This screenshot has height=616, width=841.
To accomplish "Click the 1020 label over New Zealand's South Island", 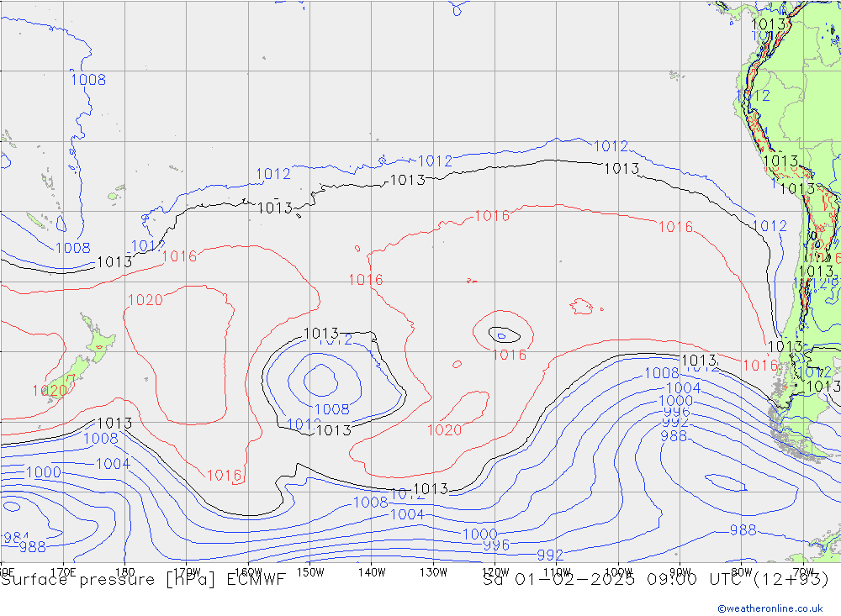I will coord(50,391).
